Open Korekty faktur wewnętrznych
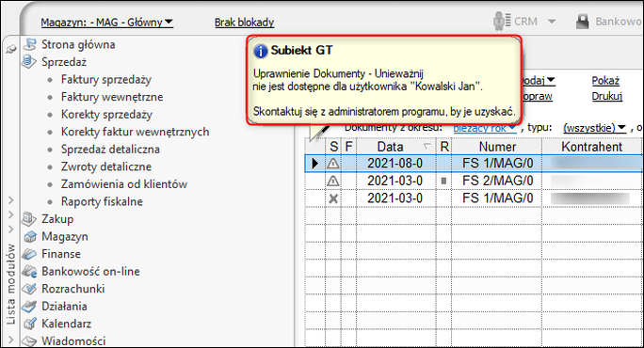The height and width of the screenshot is (348, 644). (x=136, y=132)
